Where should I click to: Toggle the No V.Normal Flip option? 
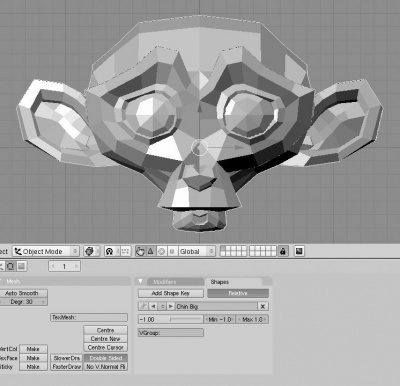106,367
